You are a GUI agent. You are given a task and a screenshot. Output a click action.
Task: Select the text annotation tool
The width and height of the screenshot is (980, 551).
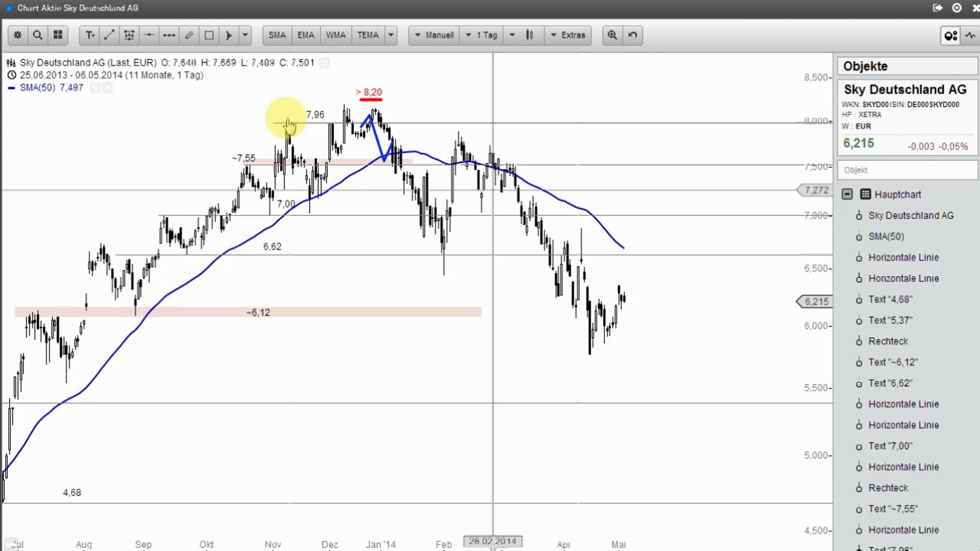click(89, 35)
